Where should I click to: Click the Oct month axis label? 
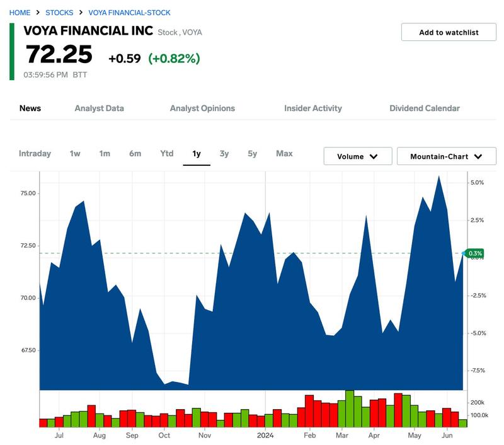tap(164, 436)
